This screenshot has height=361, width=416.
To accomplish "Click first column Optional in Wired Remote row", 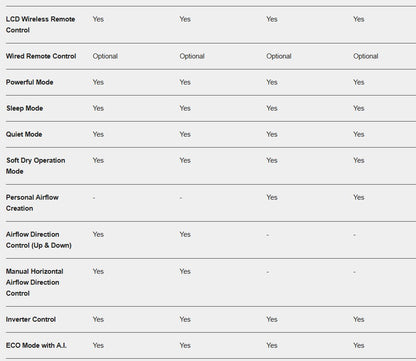I will point(105,56).
